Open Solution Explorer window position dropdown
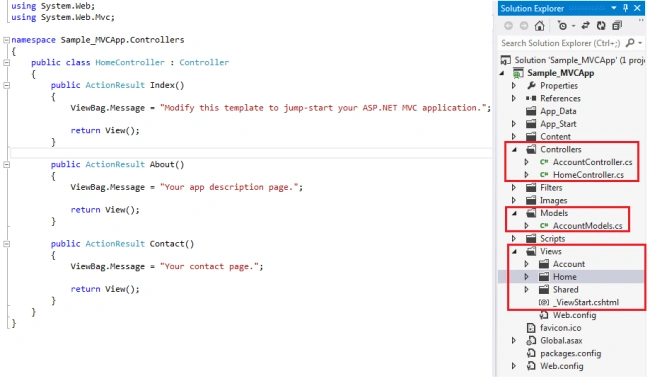This screenshot has width=650, height=381. (x=614, y=8)
